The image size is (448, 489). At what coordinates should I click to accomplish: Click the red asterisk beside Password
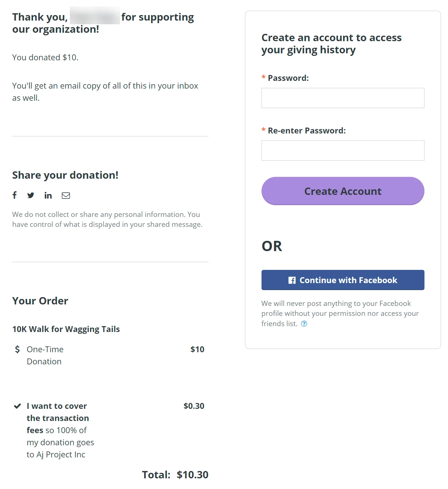click(x=263, y=78)
